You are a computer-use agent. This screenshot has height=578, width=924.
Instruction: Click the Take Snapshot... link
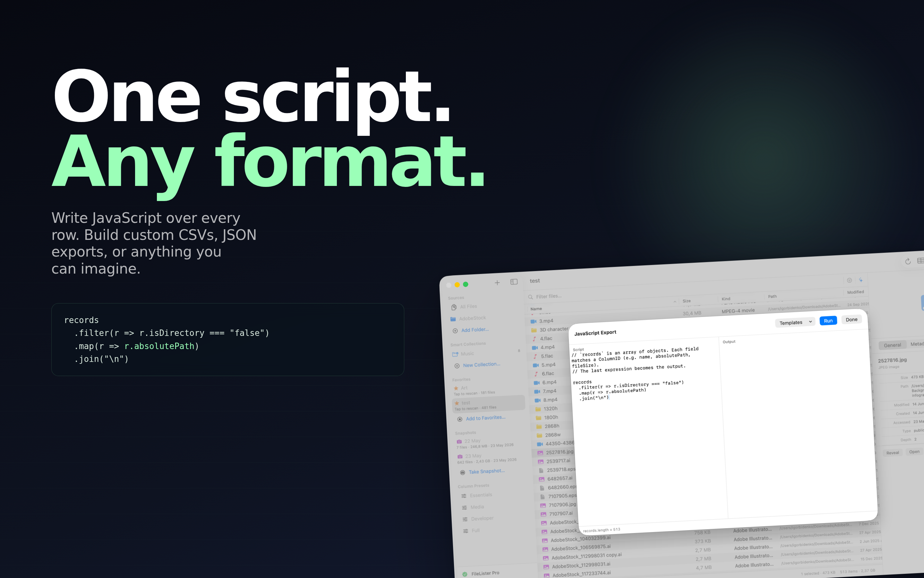click(487, 472)
